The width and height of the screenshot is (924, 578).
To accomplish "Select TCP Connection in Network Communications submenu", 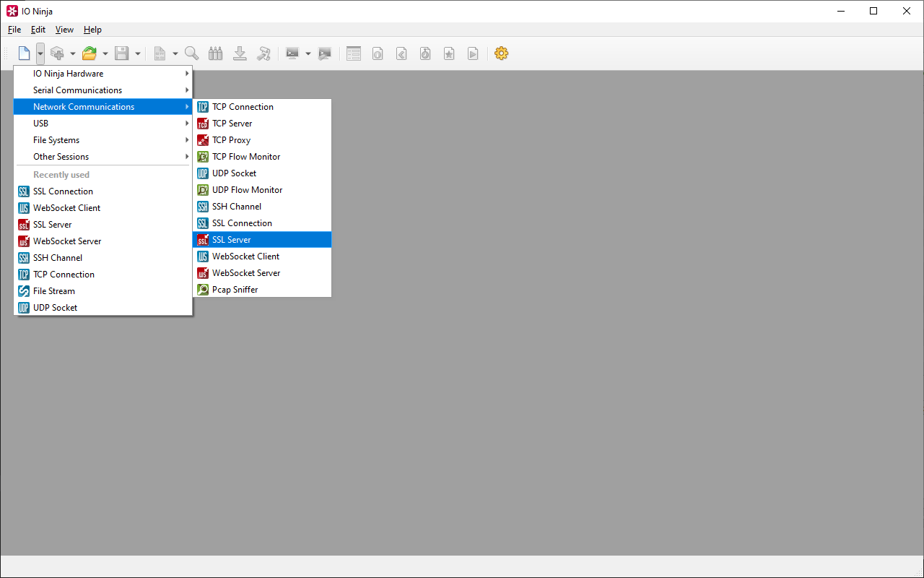I will coord(262,107).
